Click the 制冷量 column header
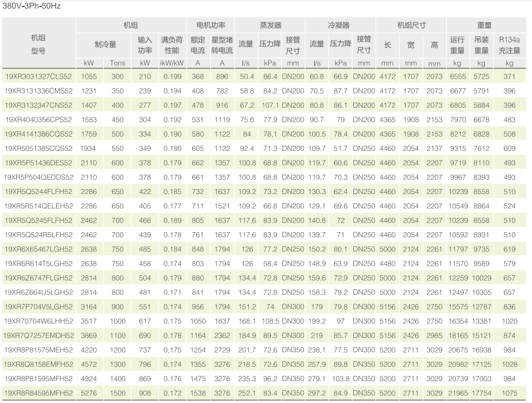 click(x=105, y=44)
